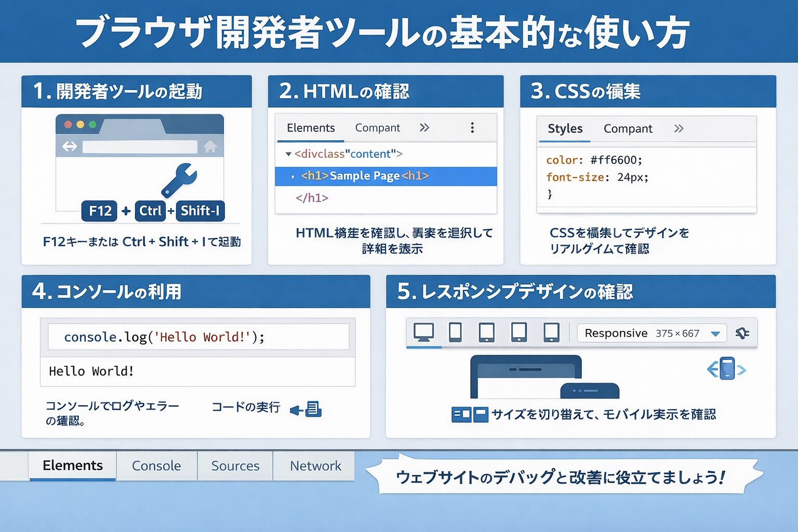The height and width of the screenshot is (532, 798).
Task: Click the three-dot menu in Elements panel
Action: [x=472, y=128]
